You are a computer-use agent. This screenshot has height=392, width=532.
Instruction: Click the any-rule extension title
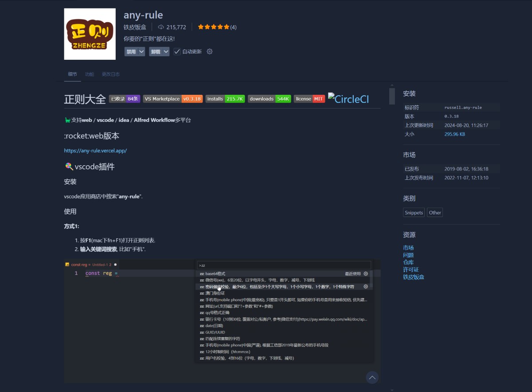tap(143, 15)
